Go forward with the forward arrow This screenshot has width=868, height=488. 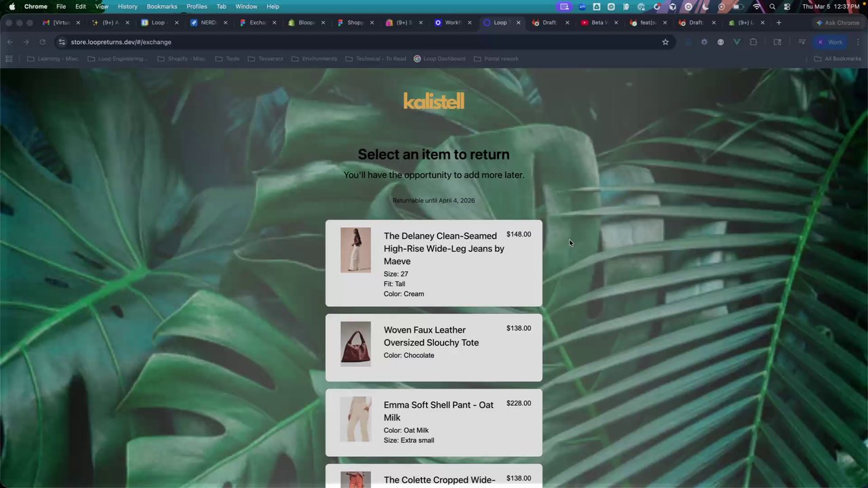click(26, 42)
